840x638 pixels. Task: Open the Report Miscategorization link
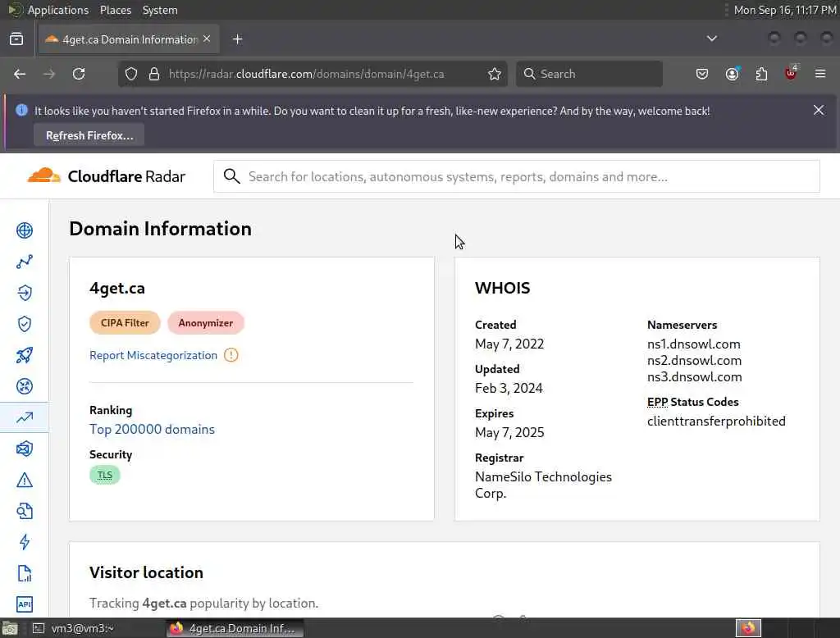pos(153,355)
